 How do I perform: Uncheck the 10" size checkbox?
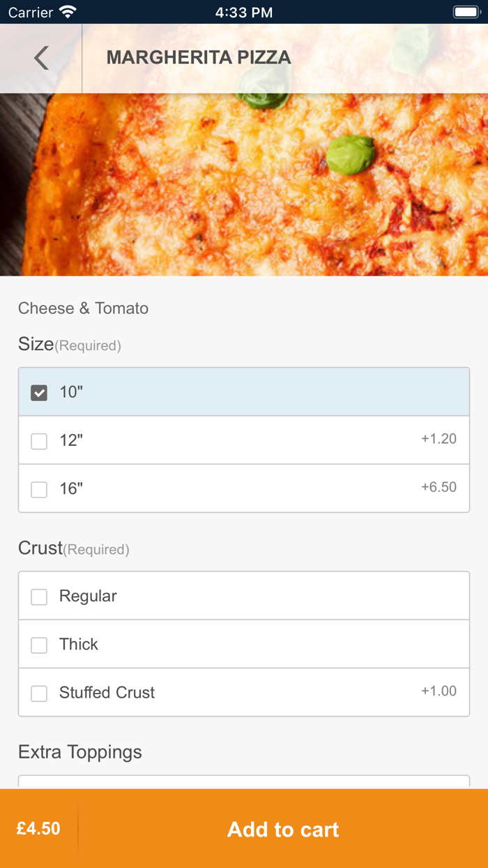(x=39, y=393)
